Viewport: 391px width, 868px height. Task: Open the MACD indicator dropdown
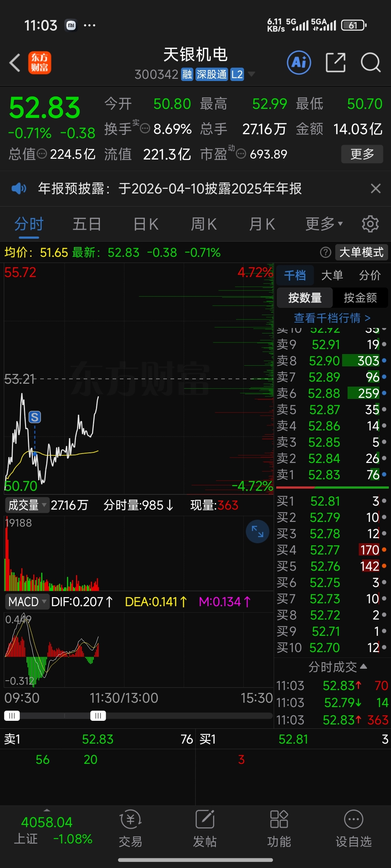click(27, 602)
